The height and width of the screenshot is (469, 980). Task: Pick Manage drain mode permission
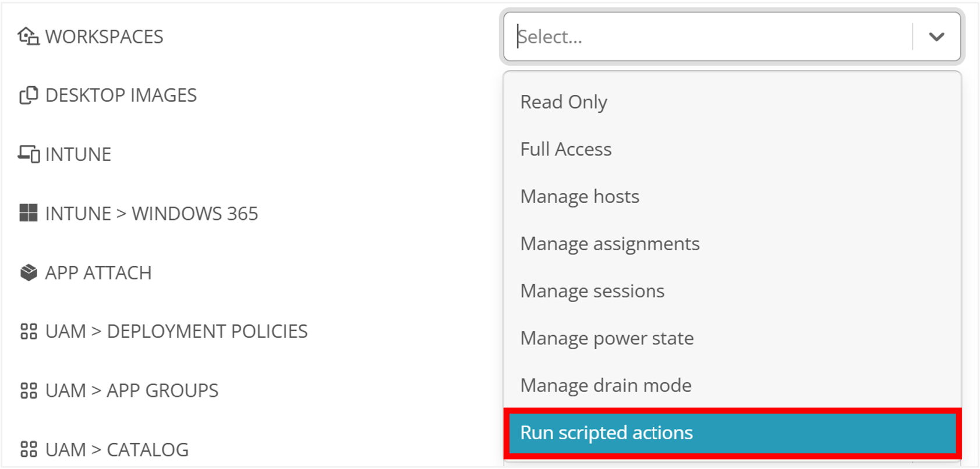tap(606, 385)
